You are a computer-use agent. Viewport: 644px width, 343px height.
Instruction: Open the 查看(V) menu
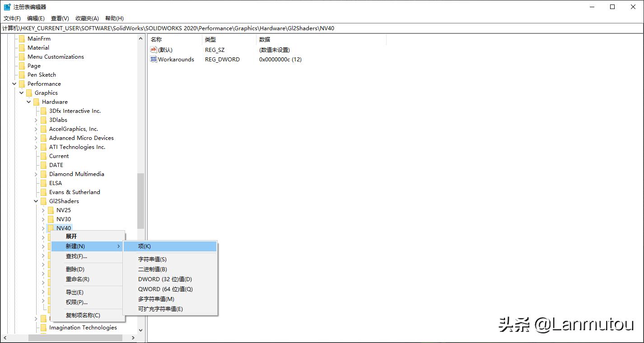click(x=60, y=18)
